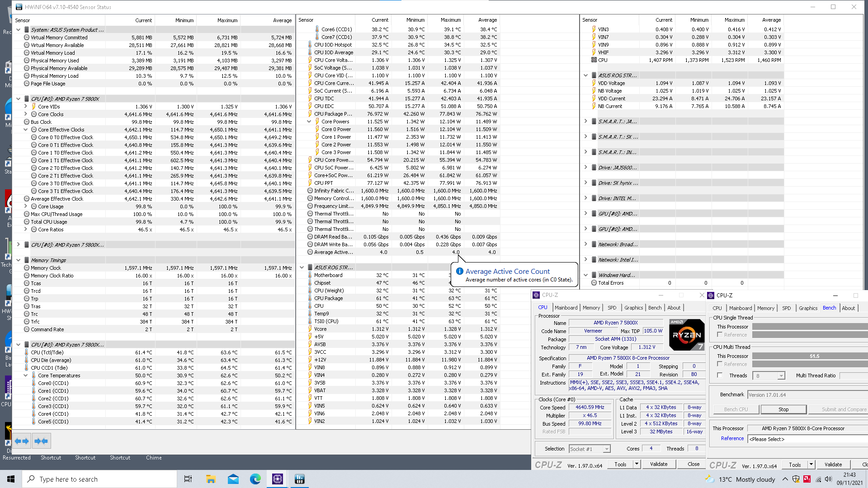The height and width of the screenshot is (488, 868).
Task: Open Task View on the taskbar
Action: [188, 479]
